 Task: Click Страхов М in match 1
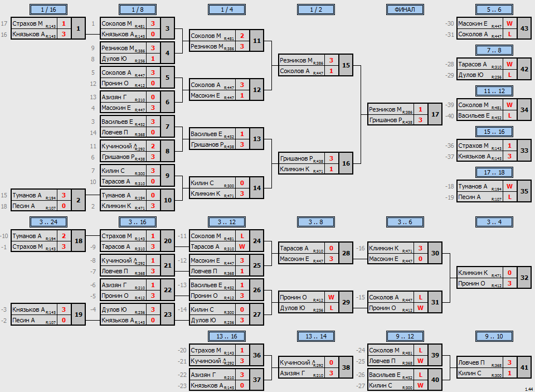click(28, 23)
